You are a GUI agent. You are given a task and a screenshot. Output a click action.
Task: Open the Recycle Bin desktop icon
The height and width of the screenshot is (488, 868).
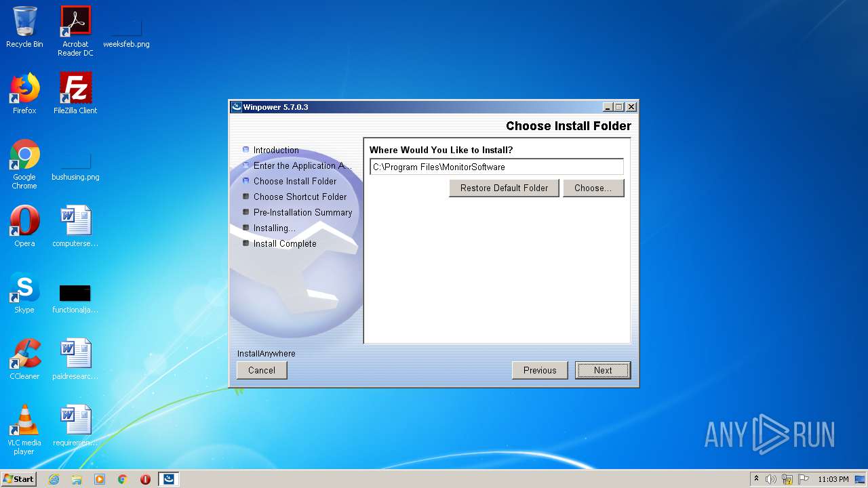point(24,27)
